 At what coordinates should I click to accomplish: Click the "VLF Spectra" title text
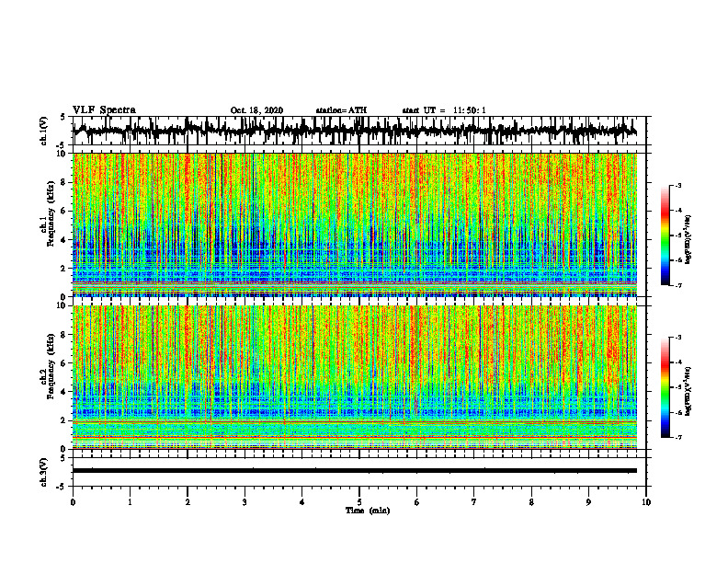pyautogui.click(x=104, y=110)
